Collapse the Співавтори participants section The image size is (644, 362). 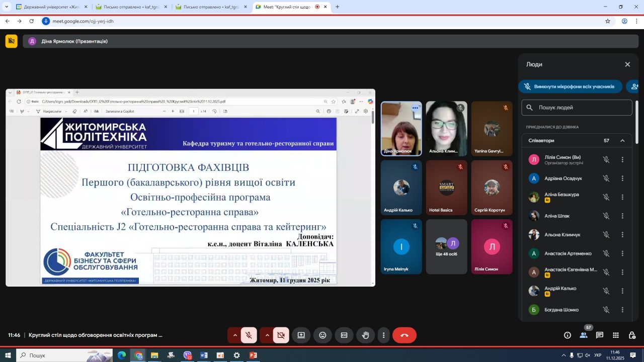pos(622,141)
